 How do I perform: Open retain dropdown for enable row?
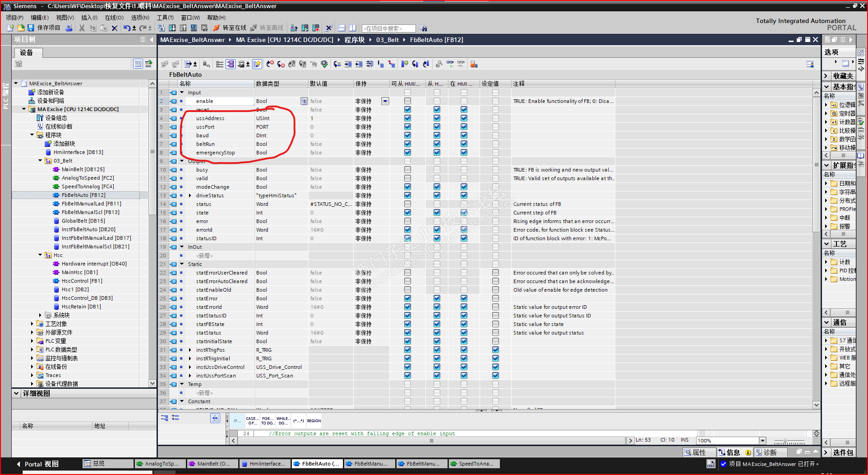tap(385, 101)
